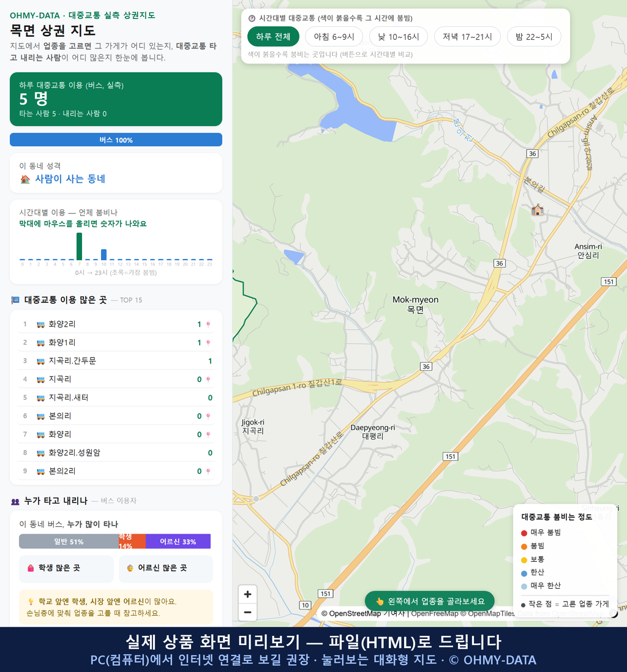Screen dimensions: 627x672
Task: Select the 저녁 17~21시 time filter
Action: 467,37
